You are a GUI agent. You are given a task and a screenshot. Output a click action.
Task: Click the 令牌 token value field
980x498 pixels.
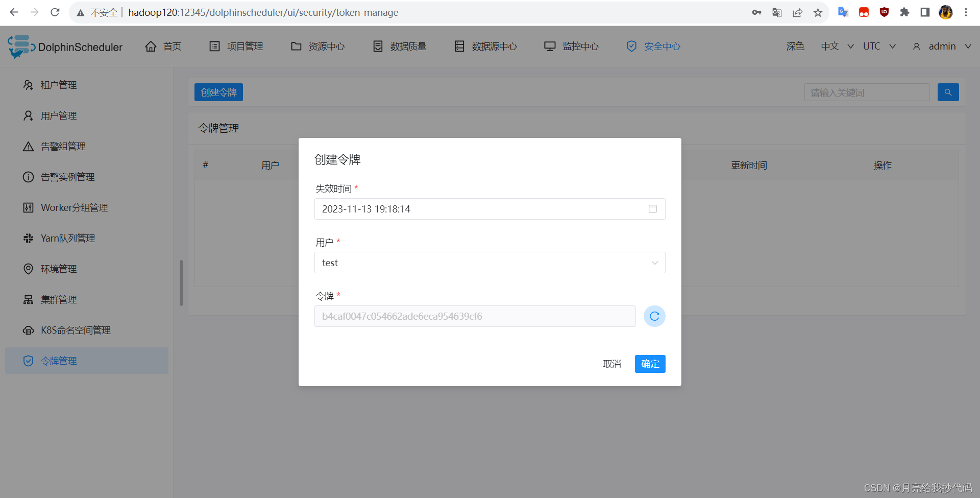coord(475,316)
